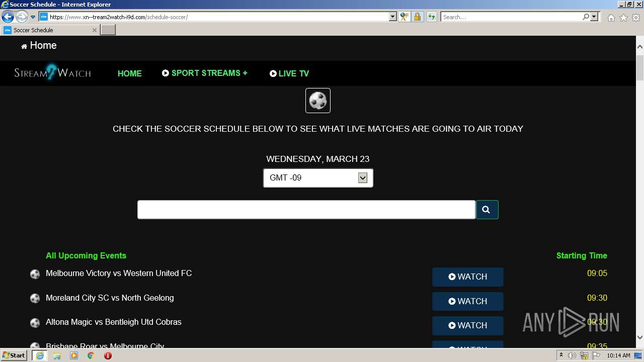Click the security lock icon
This screenshot has width=644, height=362.
[417, 17]
